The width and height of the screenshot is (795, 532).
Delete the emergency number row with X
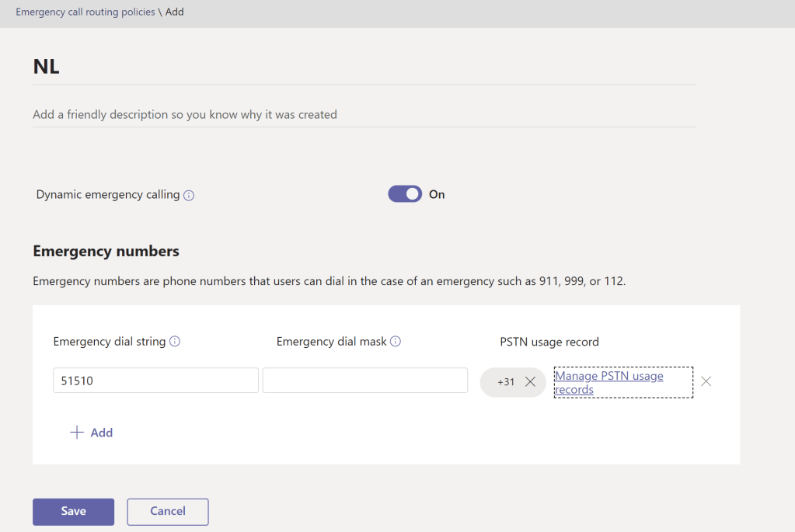(x=706, y=381)
